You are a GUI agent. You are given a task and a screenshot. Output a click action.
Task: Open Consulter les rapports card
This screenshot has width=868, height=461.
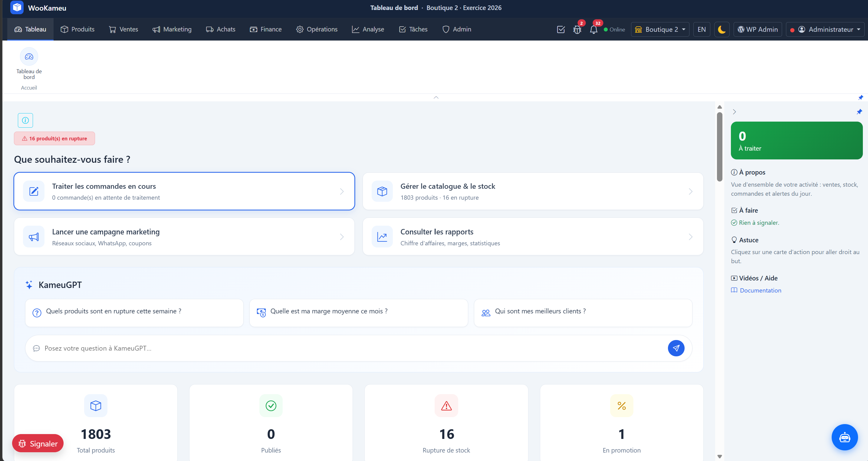tap(533, 237)
